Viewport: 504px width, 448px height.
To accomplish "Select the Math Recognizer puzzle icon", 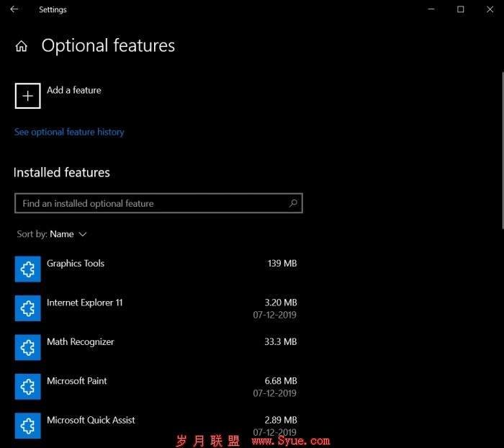I will coord(27,347).
